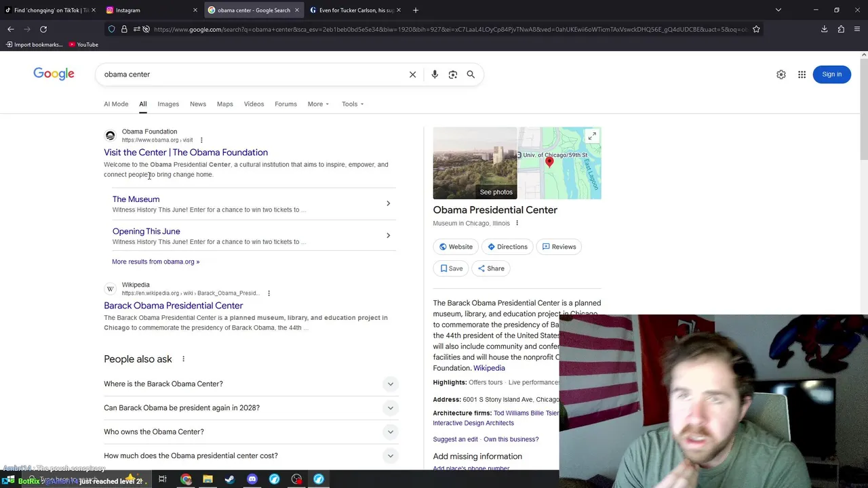Screen dimensions: 868x488
Task: Open 'Visit the Center | The Obama Foundation'
Action: [186, 152]
